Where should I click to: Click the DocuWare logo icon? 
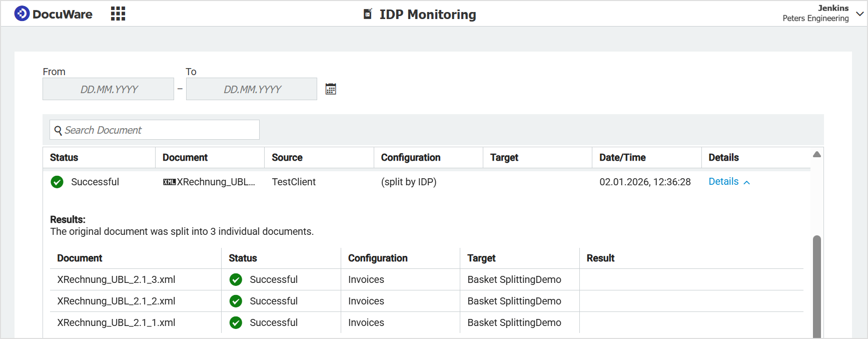pyautogui.click(x=22, y=14)
